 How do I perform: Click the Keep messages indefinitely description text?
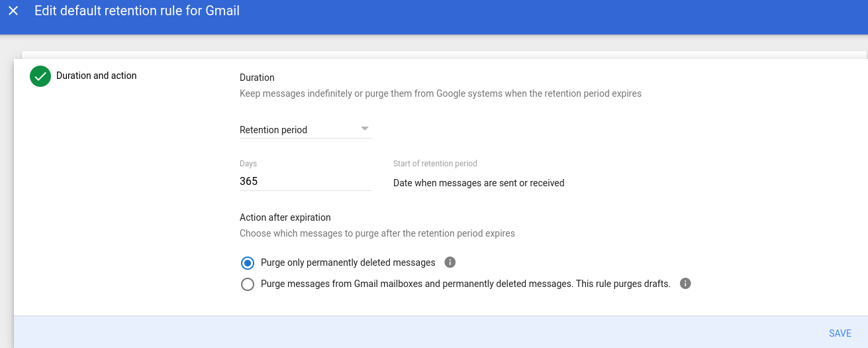coord(440,93)
